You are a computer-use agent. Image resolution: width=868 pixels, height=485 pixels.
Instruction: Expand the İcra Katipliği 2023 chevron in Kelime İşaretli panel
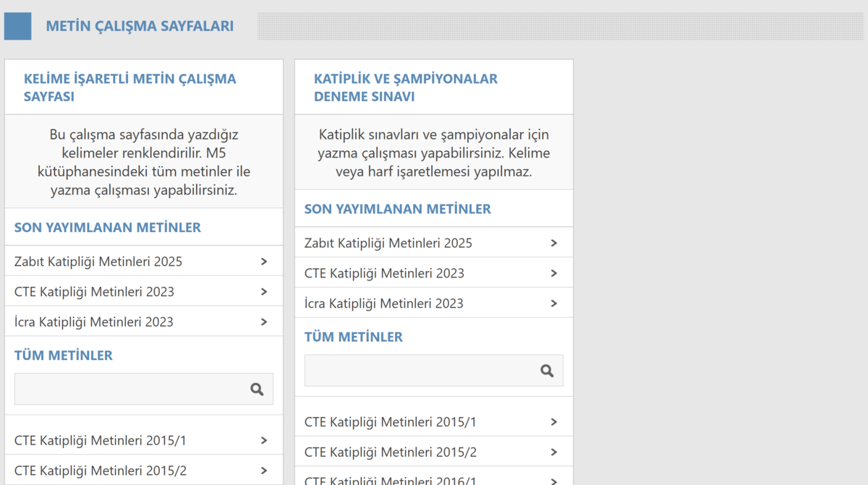(x=264, y=322)
